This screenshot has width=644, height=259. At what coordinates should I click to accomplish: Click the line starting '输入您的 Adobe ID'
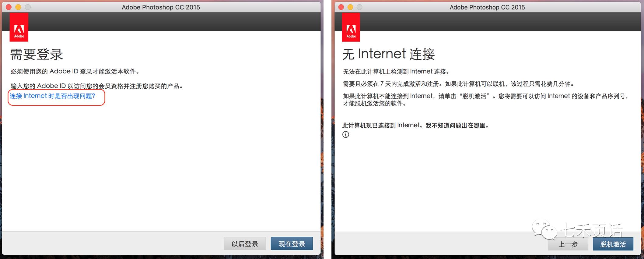point(97,86)
